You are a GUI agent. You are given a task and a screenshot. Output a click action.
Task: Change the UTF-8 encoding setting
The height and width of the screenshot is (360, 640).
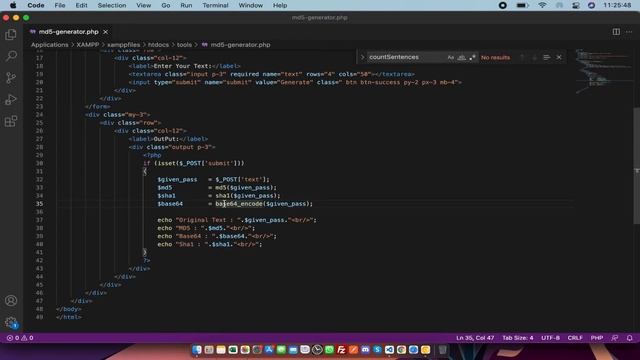[x=550, y=338]
